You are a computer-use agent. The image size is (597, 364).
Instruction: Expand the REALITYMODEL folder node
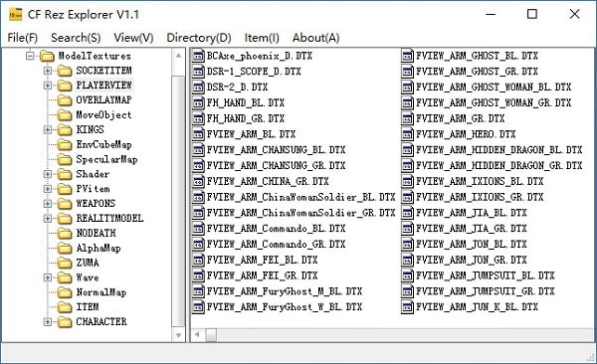point(48,219)
